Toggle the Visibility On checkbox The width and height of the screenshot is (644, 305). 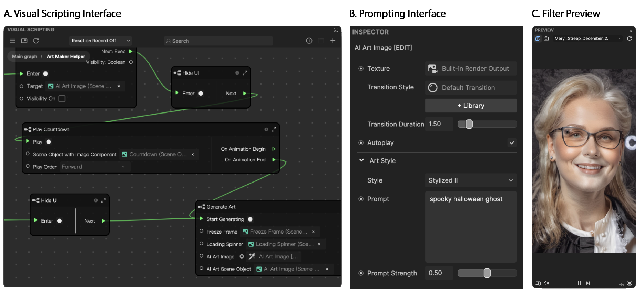pyautogui.click(x=62, y=99)
